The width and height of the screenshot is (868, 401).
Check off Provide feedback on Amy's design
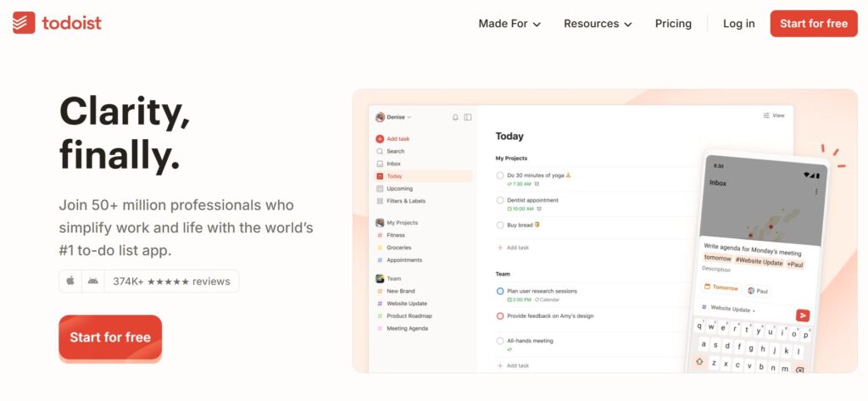pos(500,316)
